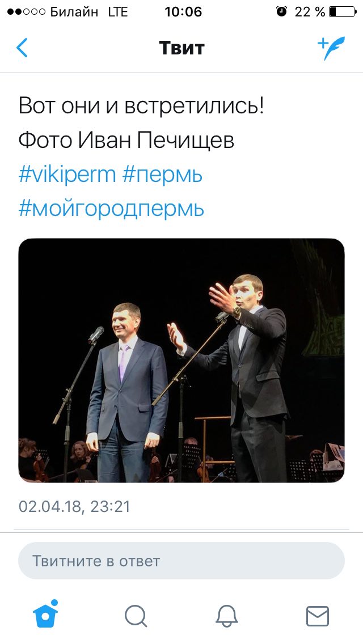Tap the "Фото Иван Печищев" line
The height and width of the screenshot is (644, 363).
coord(126,140)
